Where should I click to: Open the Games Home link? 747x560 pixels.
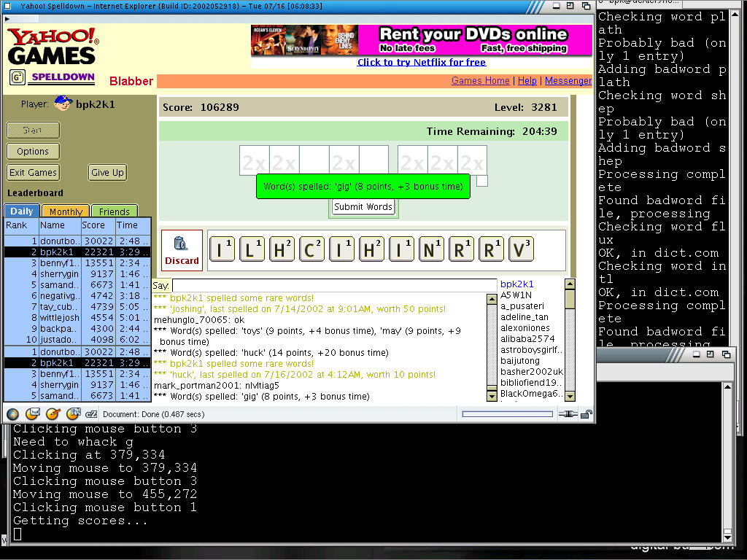click(x=480, y=80)
